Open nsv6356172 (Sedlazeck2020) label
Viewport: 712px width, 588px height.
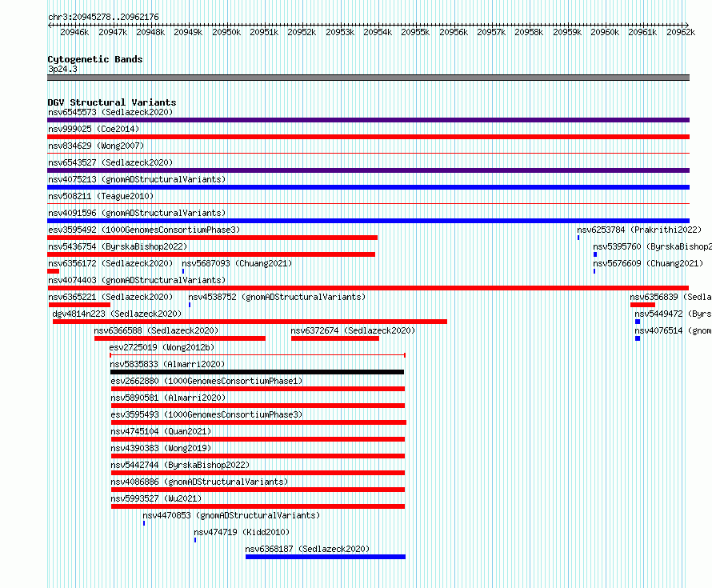tap(110, 263)
